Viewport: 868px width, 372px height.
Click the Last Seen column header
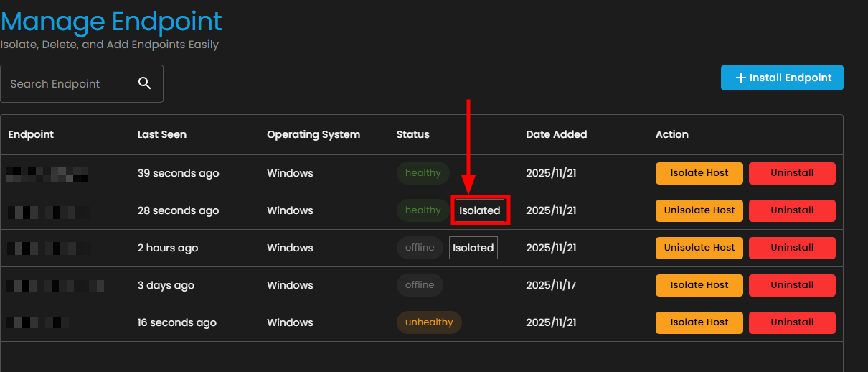tap(161, 134)
